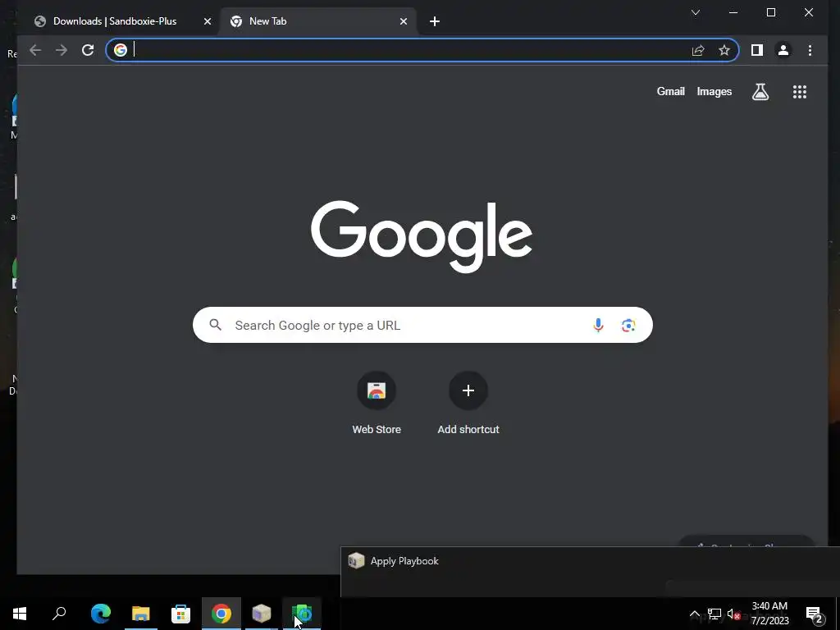Show hidden system tray icons
Screen dimensions: 840x630
694,614
